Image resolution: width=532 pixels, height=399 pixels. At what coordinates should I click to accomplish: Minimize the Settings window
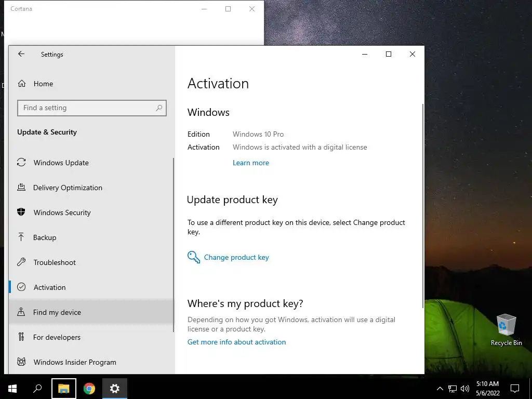pyautogui.click(x=365, y=54)
